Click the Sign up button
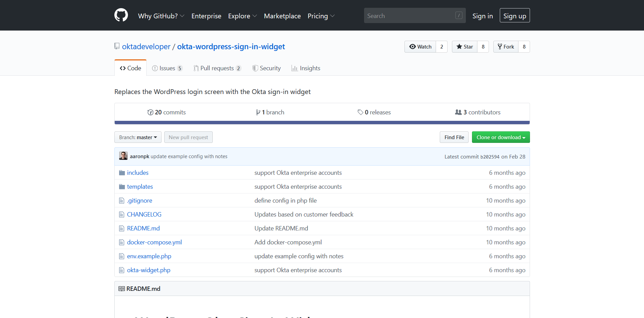The height and width of the screenshot is (318, 644). point(515,15)
